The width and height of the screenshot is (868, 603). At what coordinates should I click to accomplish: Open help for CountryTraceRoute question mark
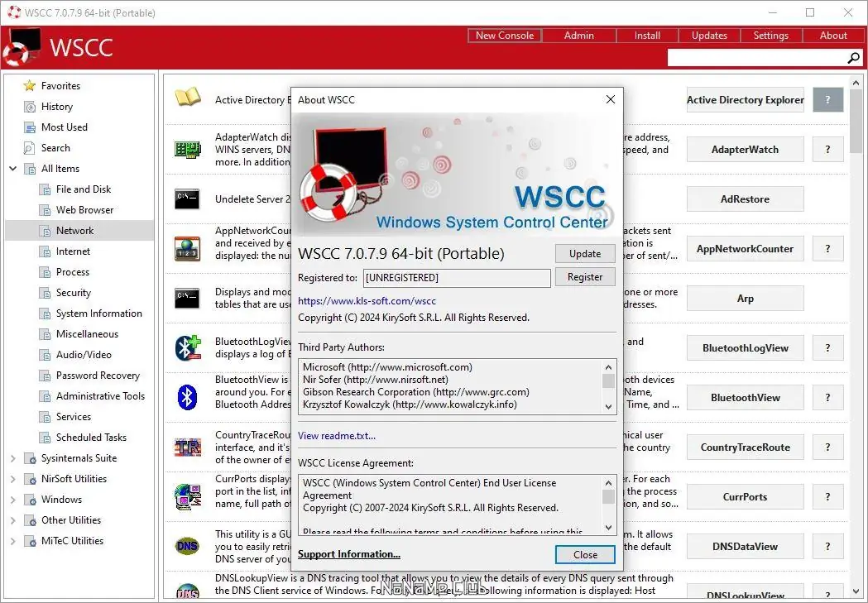click(x=828, y=447)
